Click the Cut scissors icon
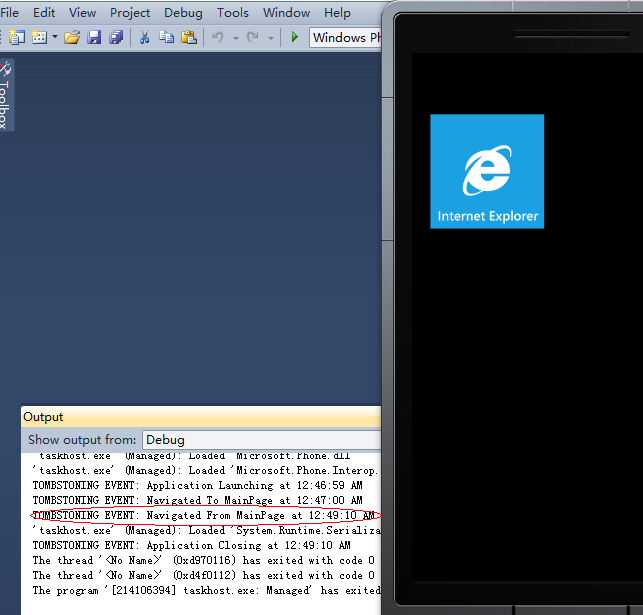 pos(144,37)
